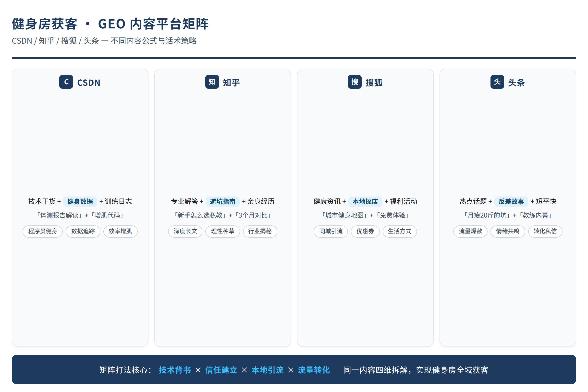Click the 知乎 '知' logo icon
This screenshot has width=588, height=392.
212,82
